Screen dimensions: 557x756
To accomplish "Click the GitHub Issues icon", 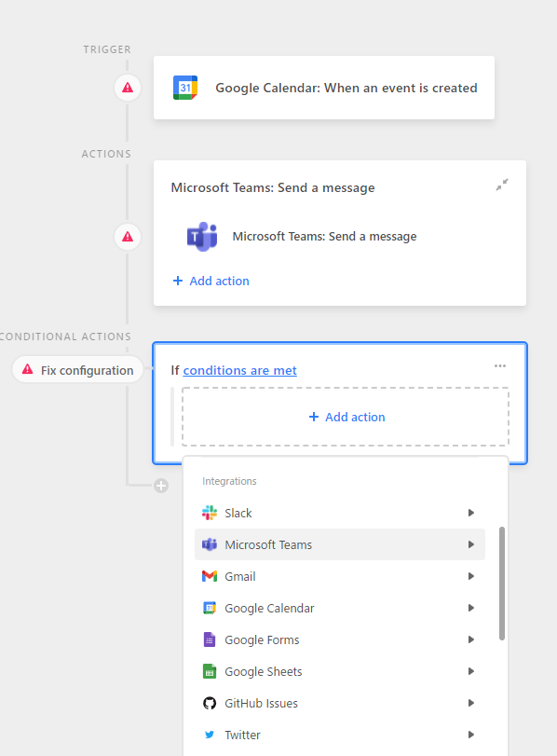I will (209, 703).
